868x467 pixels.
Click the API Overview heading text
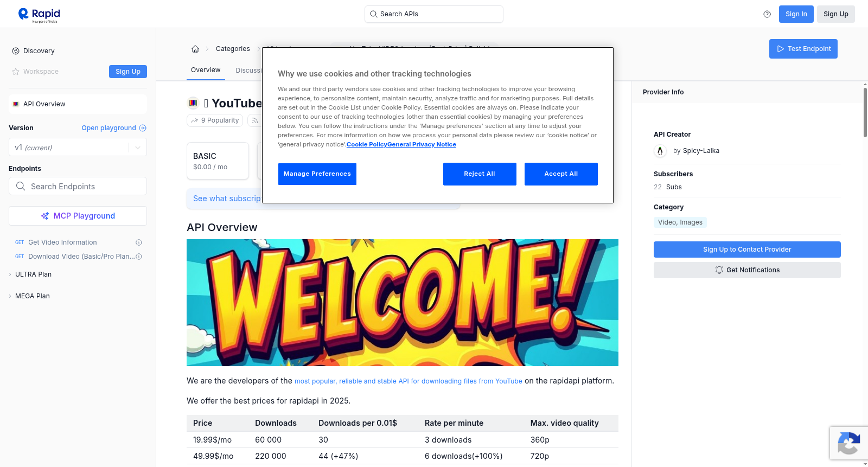click(x=222, y=227)
